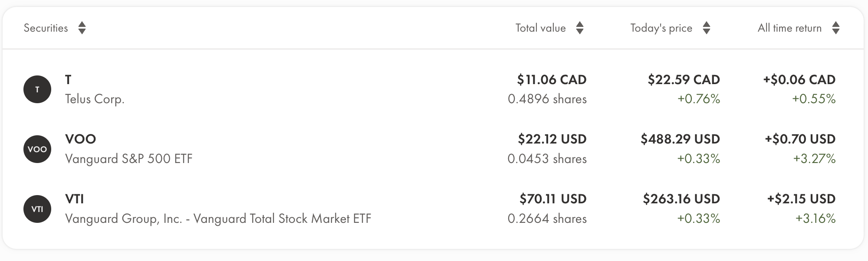The image size is (868, 261).
Task: Click the All time return header label
Action: click(789, 28)
